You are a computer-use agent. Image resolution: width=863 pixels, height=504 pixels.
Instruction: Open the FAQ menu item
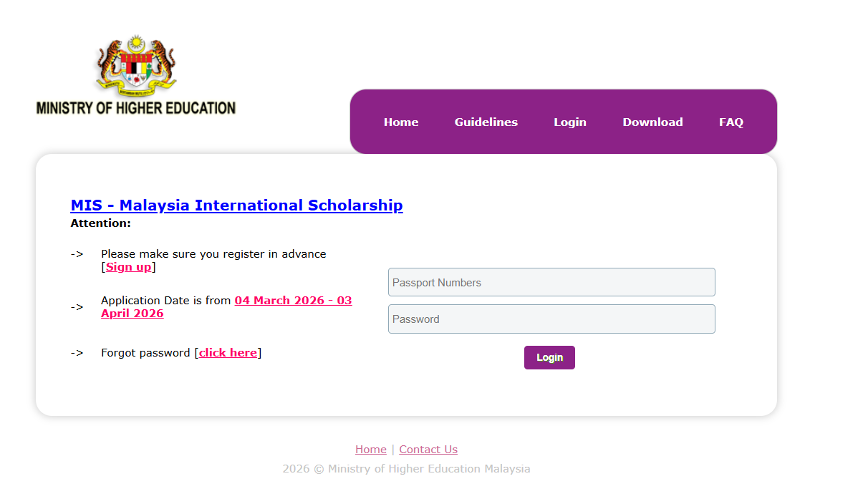(x=731, y=122)
